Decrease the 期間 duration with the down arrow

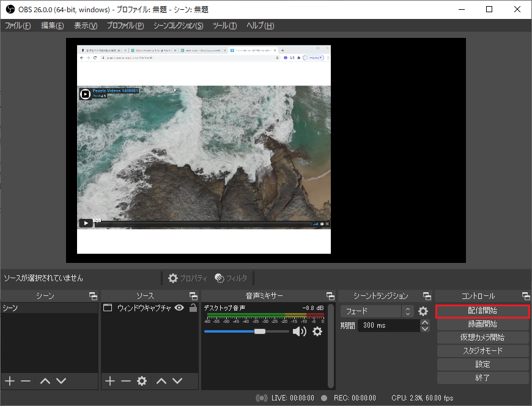pos(425,329)
